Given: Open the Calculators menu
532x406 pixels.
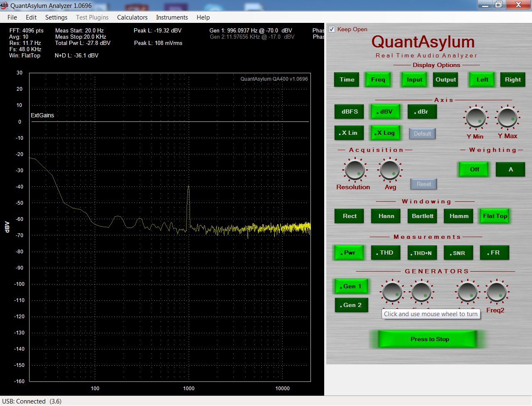Looking at the screenshot, I should click(x=132, y=17).
